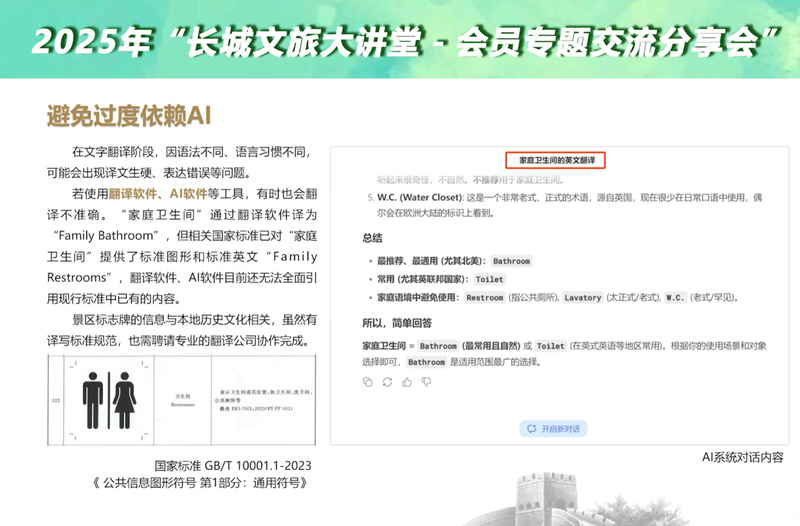Click the thumbs up icon

(407, 382)
